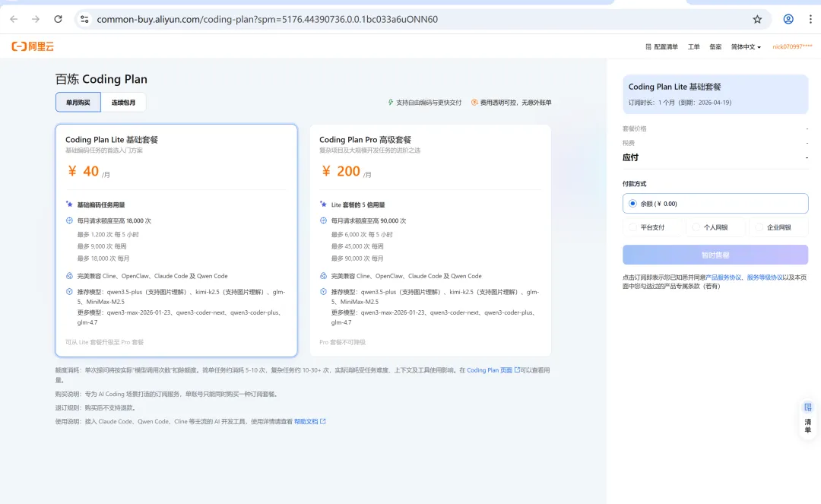Click the ¥ 200 /月 price

point(346,171)
